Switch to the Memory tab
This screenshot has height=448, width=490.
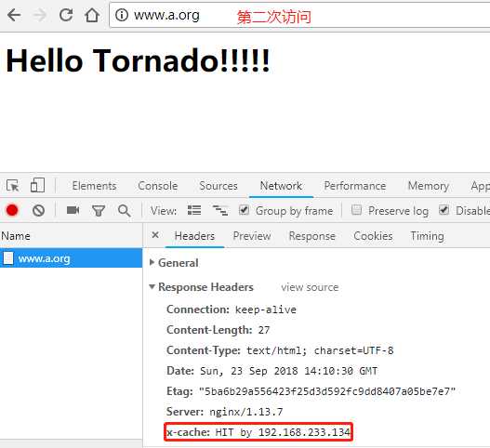(429, 186)
